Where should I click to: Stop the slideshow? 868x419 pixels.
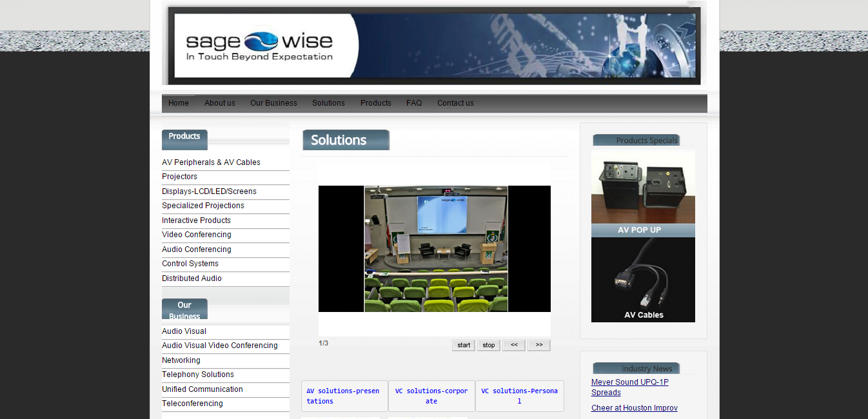click(x=488, y=346)
